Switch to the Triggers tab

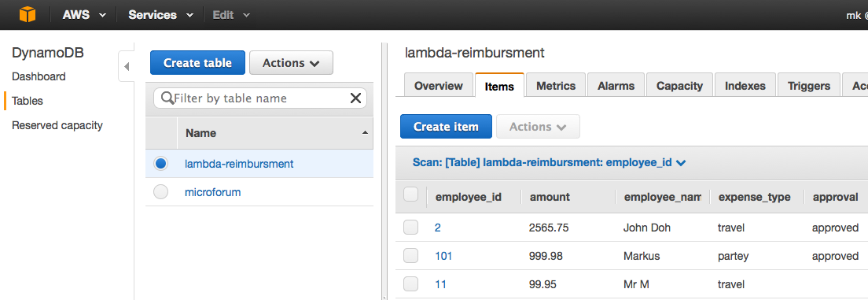pyautogui.click(x=809, y=85)
